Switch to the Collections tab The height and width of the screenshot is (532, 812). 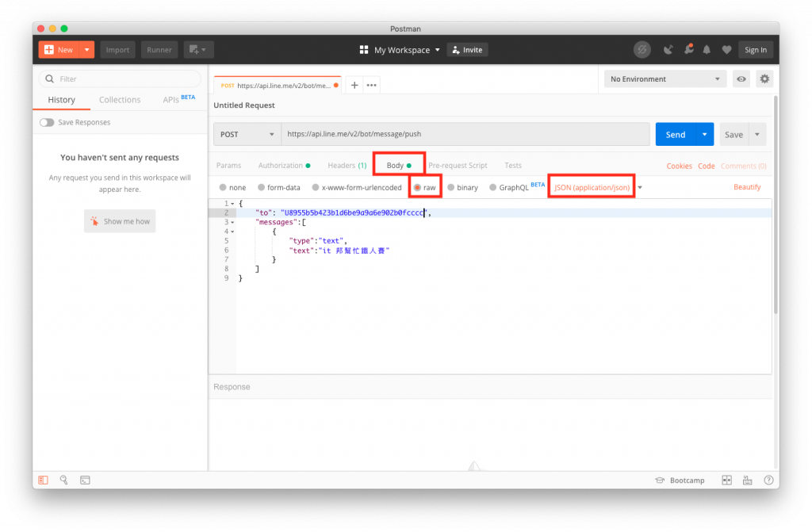click(x=120, y=99)
